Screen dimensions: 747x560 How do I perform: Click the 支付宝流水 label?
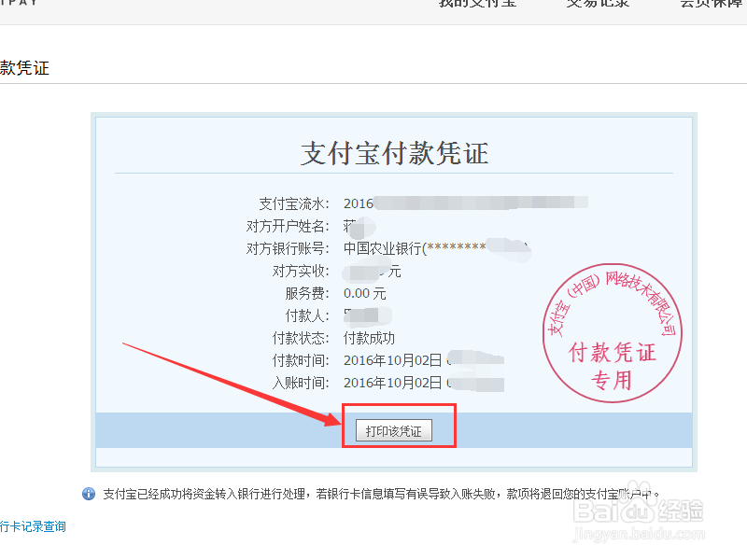point(294,203)
